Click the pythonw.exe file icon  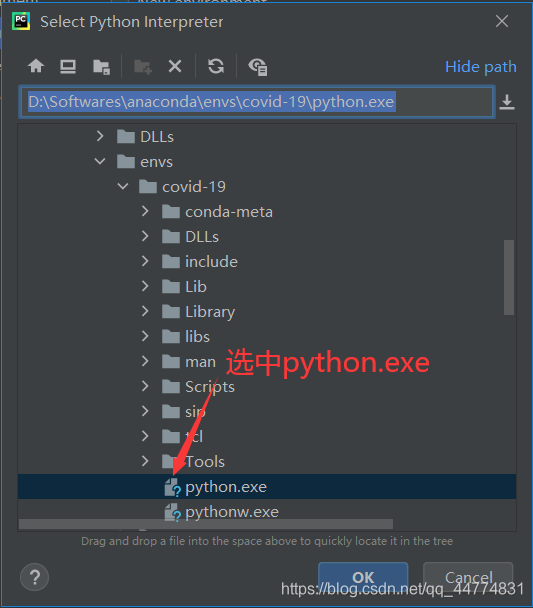[172, 512]
